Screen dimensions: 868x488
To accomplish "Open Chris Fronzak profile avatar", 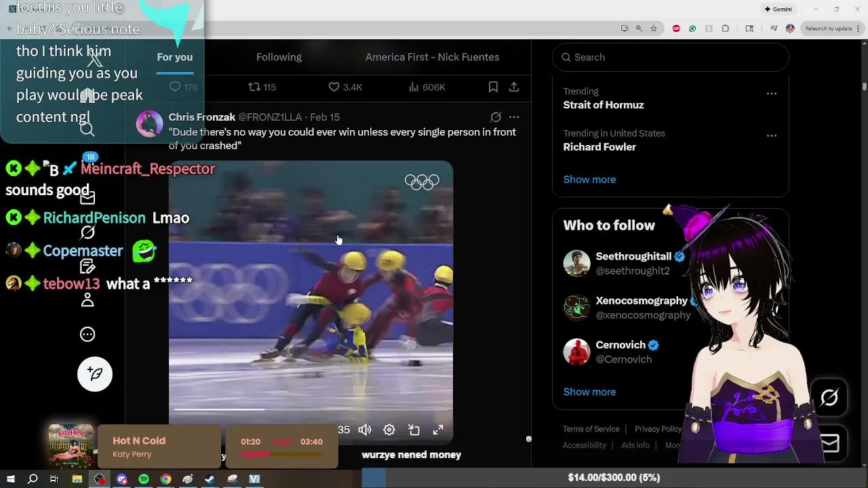I will tap(149, 124).
